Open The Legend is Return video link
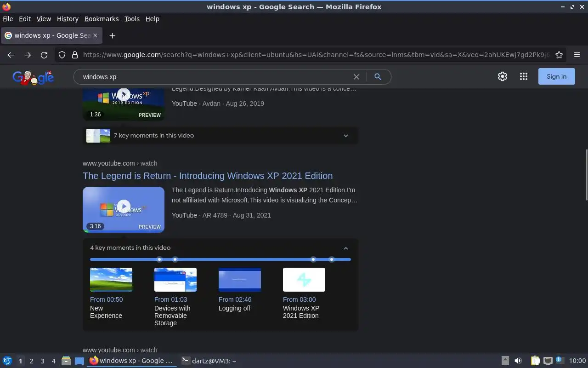This screenshot has height=368, width=588. pos(208,176)
